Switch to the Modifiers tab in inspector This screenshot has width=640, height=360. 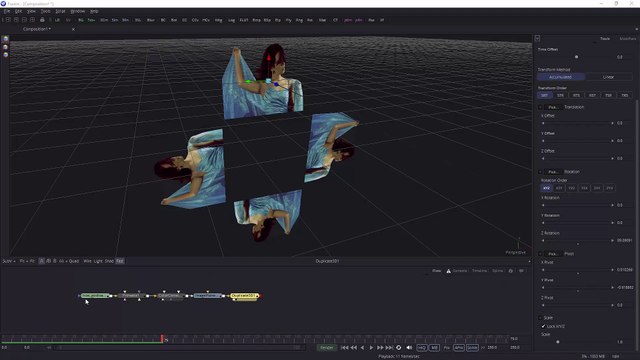point(628,39)
